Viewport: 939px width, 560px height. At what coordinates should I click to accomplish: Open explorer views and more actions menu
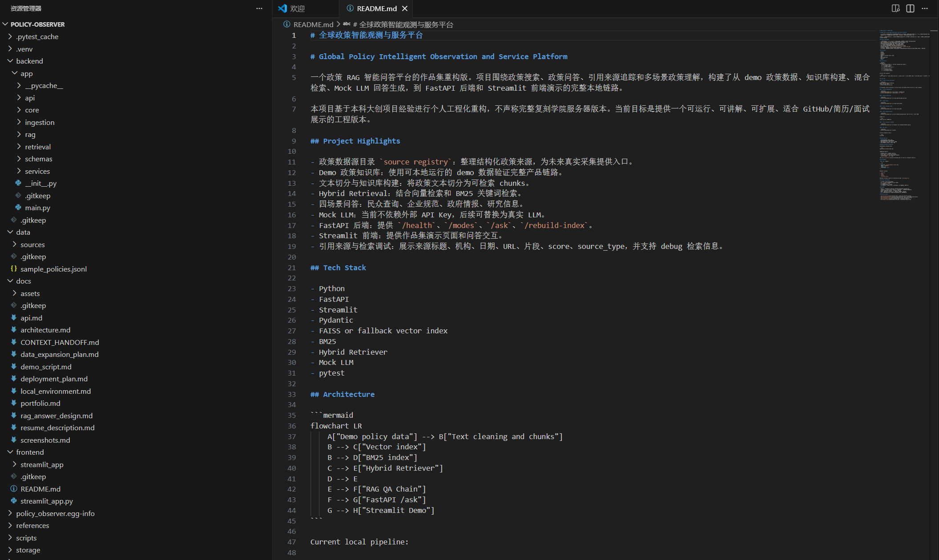[259, 8]
